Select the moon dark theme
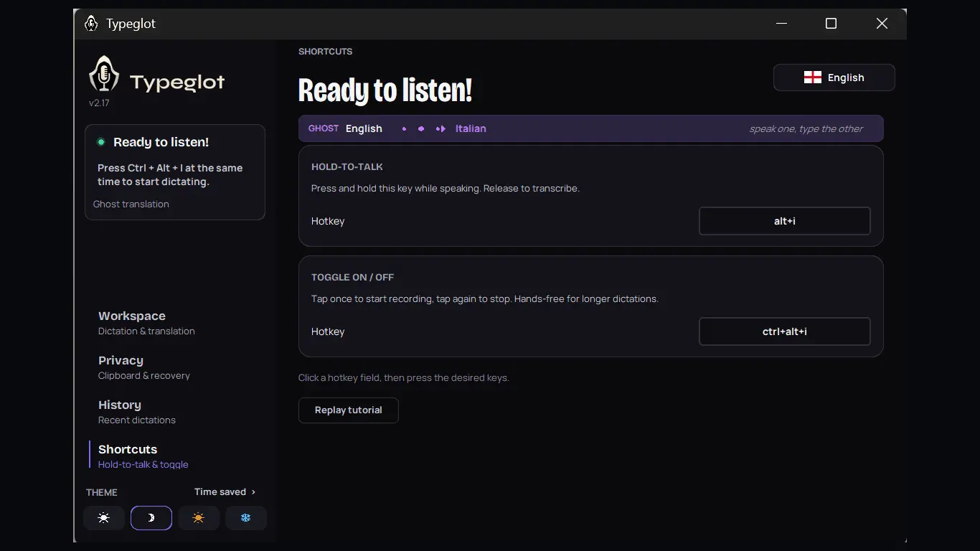This screenshot has height=551, width=980. click(x=151, y=518)
